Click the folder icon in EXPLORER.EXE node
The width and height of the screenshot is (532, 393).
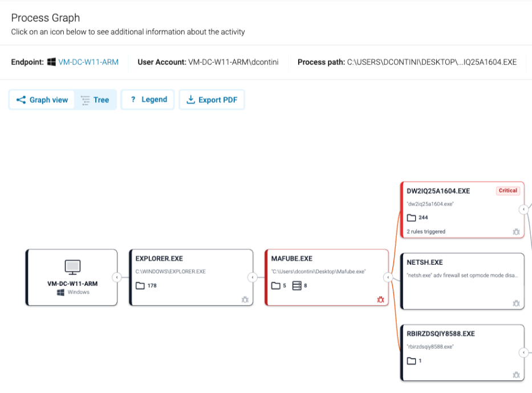(x=140, y=285)
